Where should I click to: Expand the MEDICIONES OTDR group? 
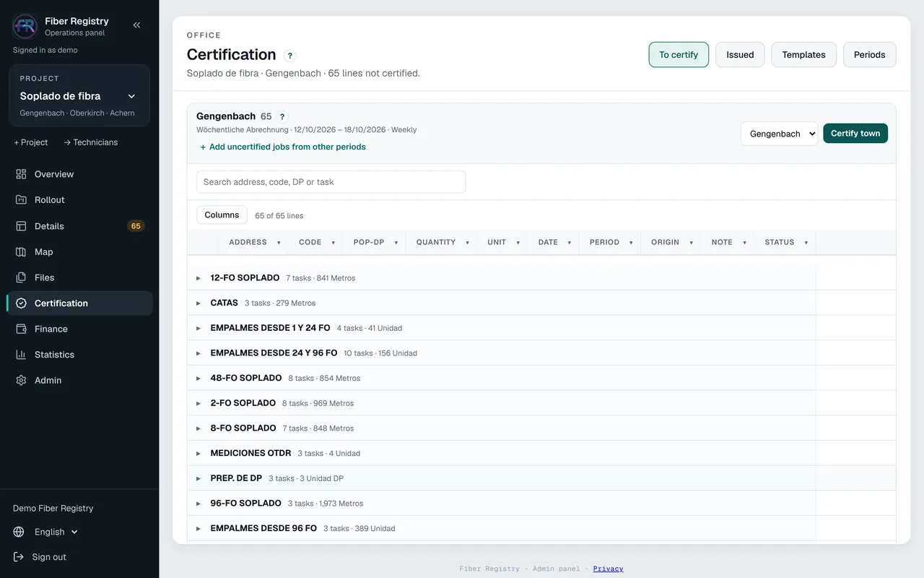point(199,454)
